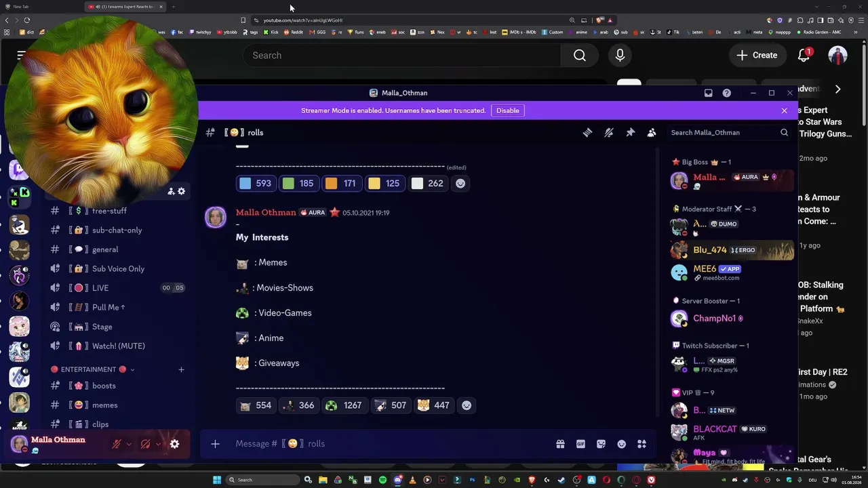Image resolution: width=868 pixels, height=488 pixels.
Task: Toggle the Anime reaction 507
Action: [x=390, y=405]
